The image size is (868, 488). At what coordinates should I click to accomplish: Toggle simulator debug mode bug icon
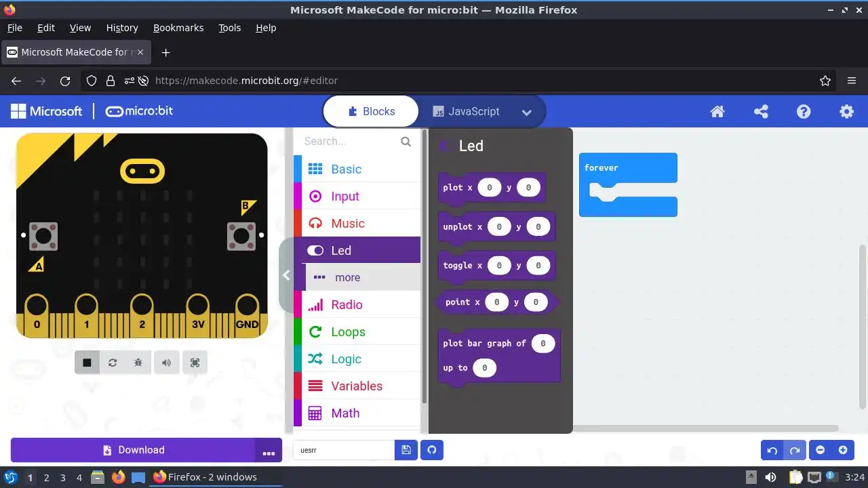[138, 363]
